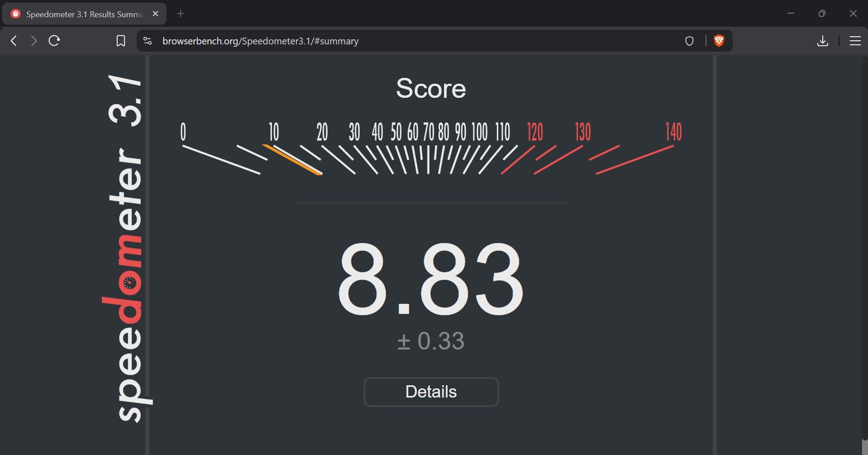Click the ± 0.33 margin text

[431, 341]
